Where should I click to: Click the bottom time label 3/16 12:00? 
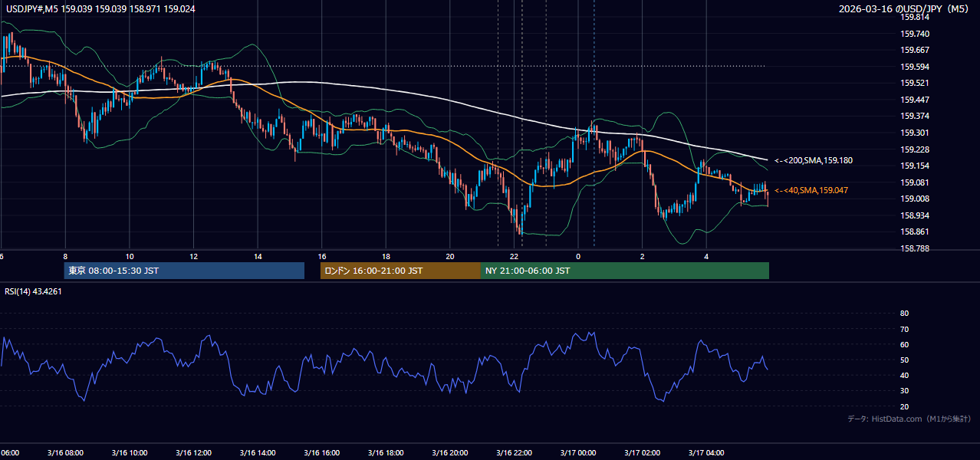193,453
